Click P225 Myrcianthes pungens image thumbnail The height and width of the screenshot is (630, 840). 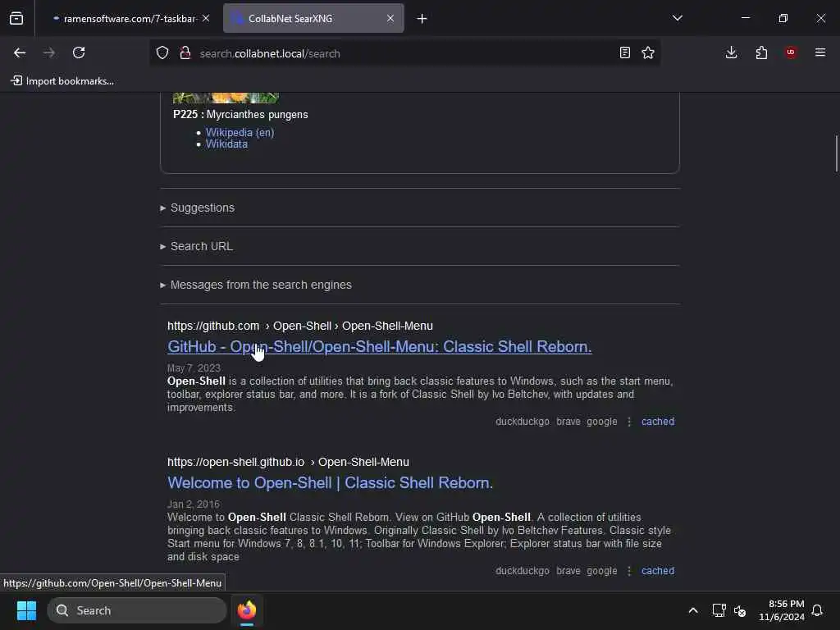pyautogui.click(x=226, y=98)
